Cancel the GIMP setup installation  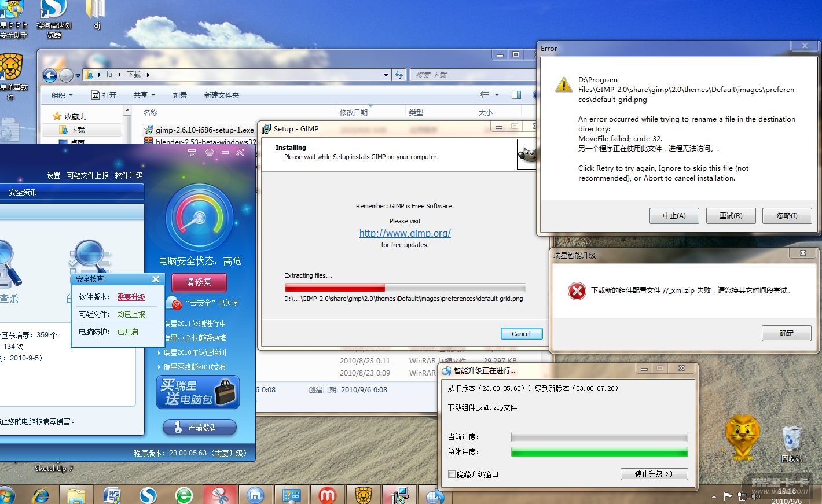pos(521,334)
